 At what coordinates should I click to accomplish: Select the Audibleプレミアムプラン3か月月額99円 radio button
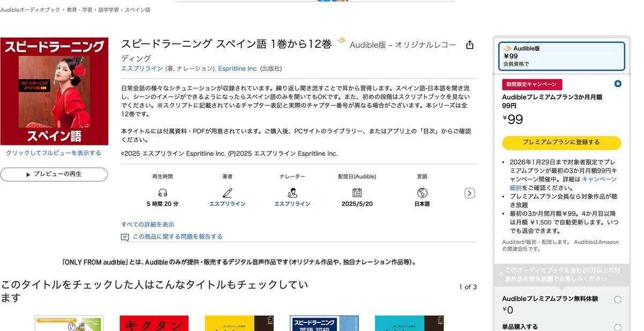pos(618,84)
